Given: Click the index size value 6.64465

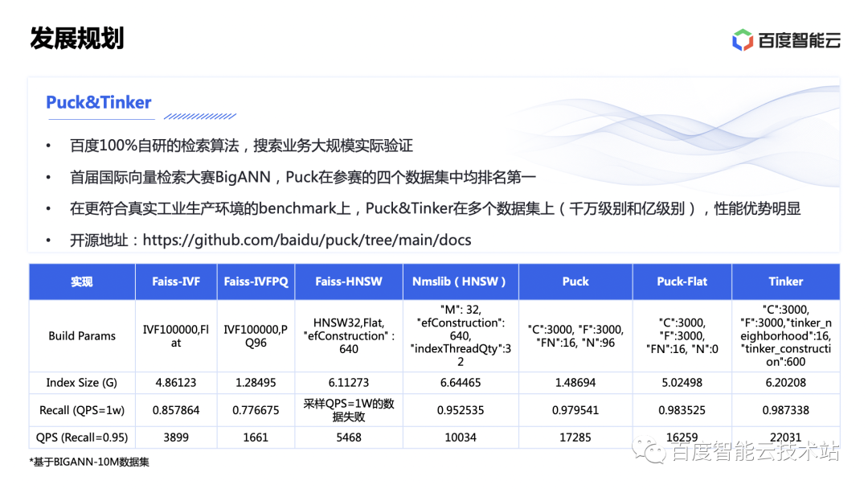Looking at the screenshot, I should (x=461, y=383).
